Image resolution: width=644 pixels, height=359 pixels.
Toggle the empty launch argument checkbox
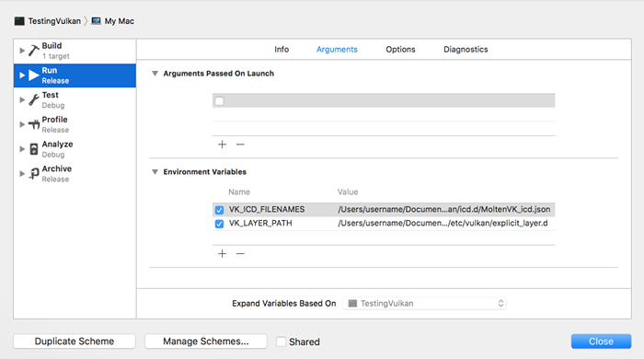219,100
